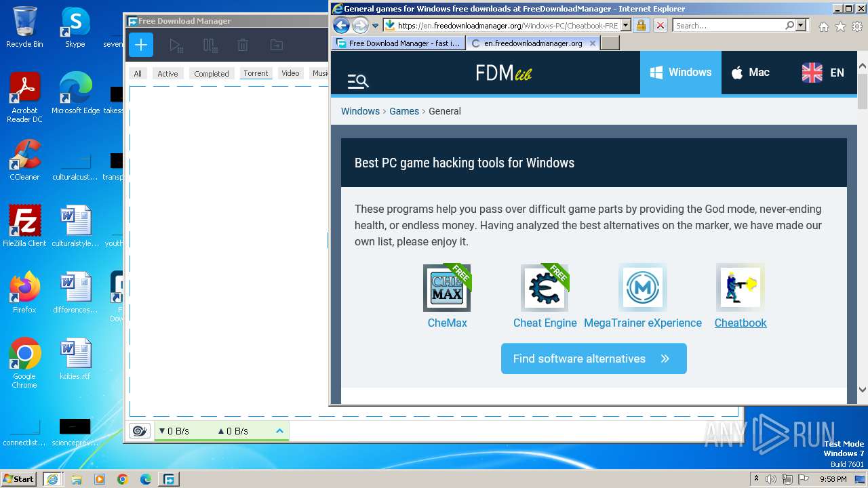Image resolution: width=868 pixels, height=488 pixels.
Task: Open the CCleaner desktop icon
Action: (24, 160)
